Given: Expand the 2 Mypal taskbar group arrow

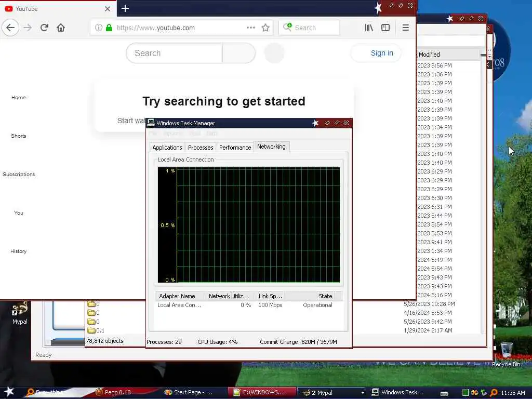Looking at the screenshot, I should click(x=363, y=393).
